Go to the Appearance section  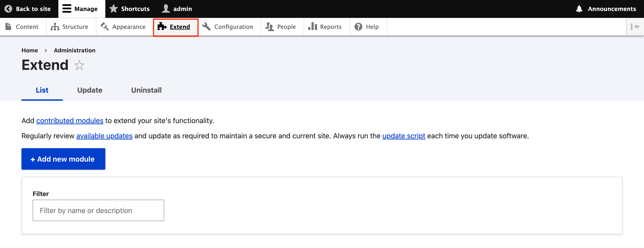[123, 27]
